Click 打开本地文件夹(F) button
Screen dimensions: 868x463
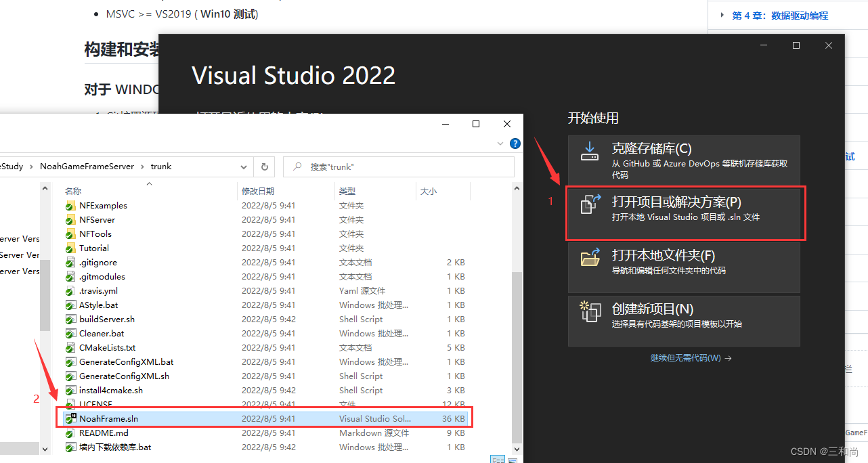684,267
